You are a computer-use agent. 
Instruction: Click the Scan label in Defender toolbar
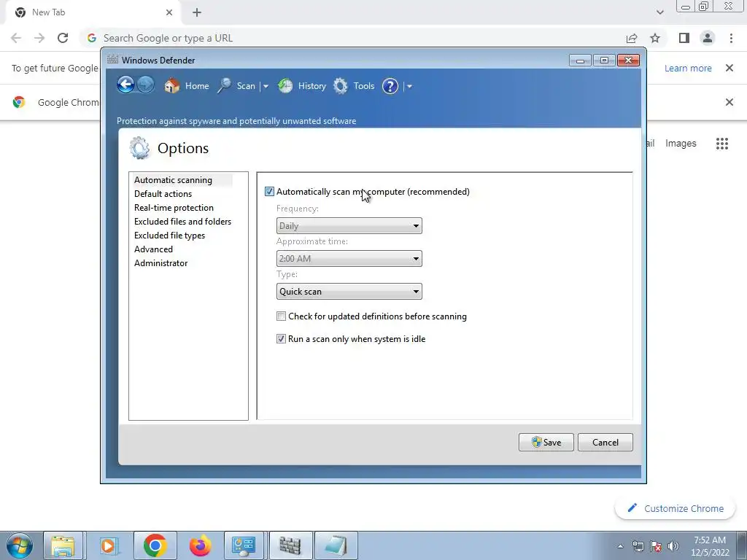[246, 86]
